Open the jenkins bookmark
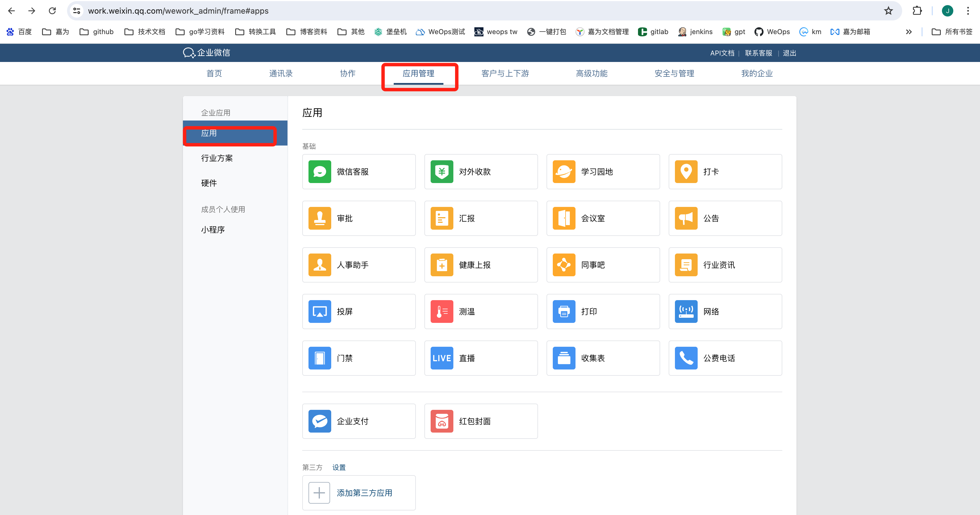The height and width of the screenshot is (515, 980). click(695, 32)
